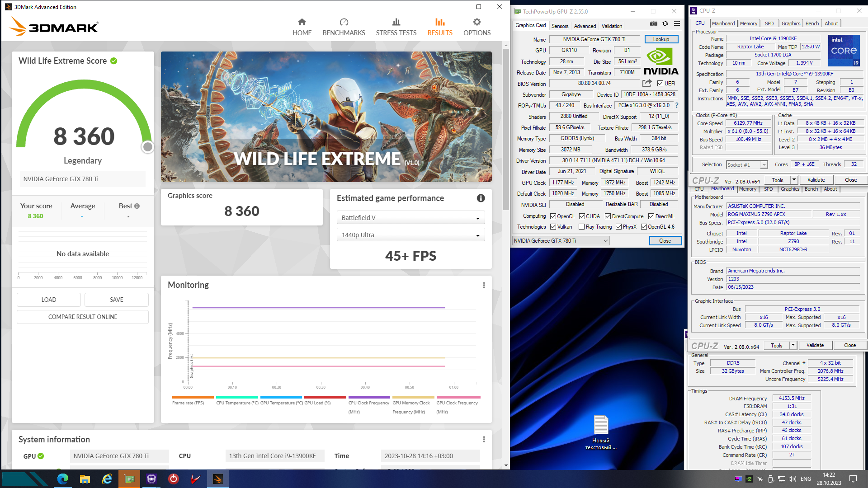Screen dimensions: 868x488
Task: Switch to Validation tab in GPU-Z
Action: pyautogui.click(x=612, y=26)
